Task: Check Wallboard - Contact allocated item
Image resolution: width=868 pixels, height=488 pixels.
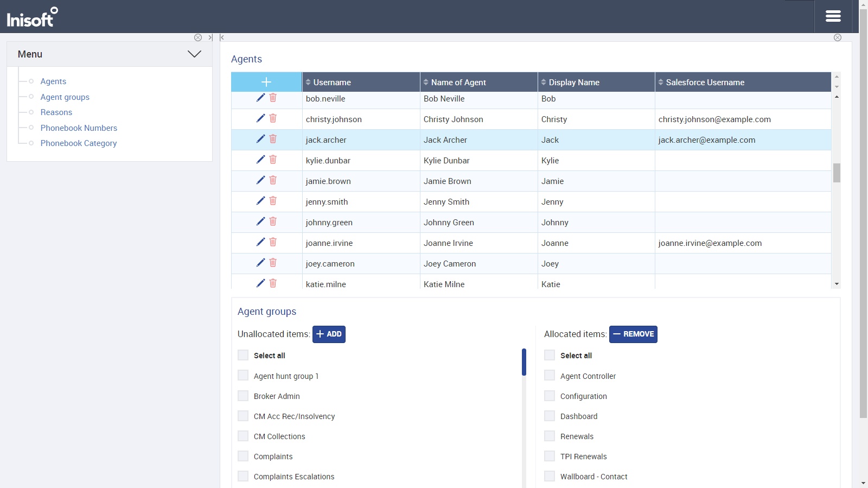Action: tap(550, 476)
